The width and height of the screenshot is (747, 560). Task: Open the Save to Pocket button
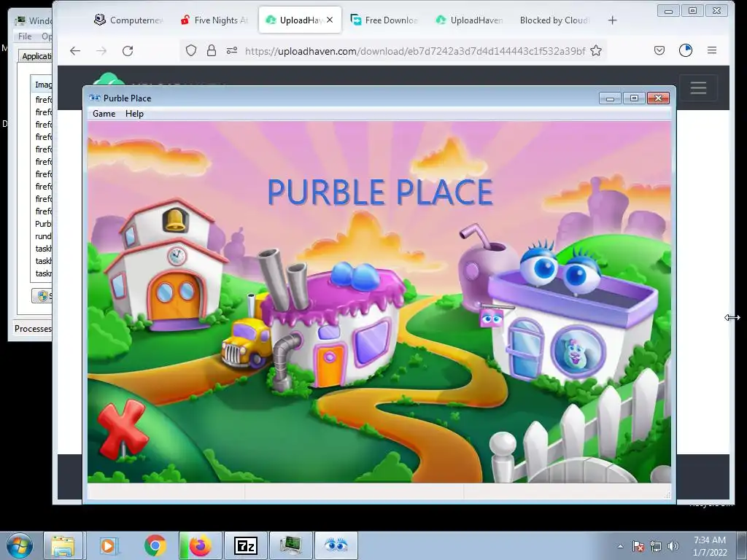pos(659,50)
